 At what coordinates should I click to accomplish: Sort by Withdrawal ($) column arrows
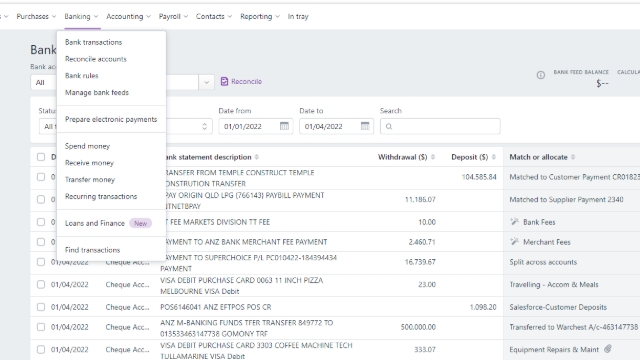coord(433,157)
